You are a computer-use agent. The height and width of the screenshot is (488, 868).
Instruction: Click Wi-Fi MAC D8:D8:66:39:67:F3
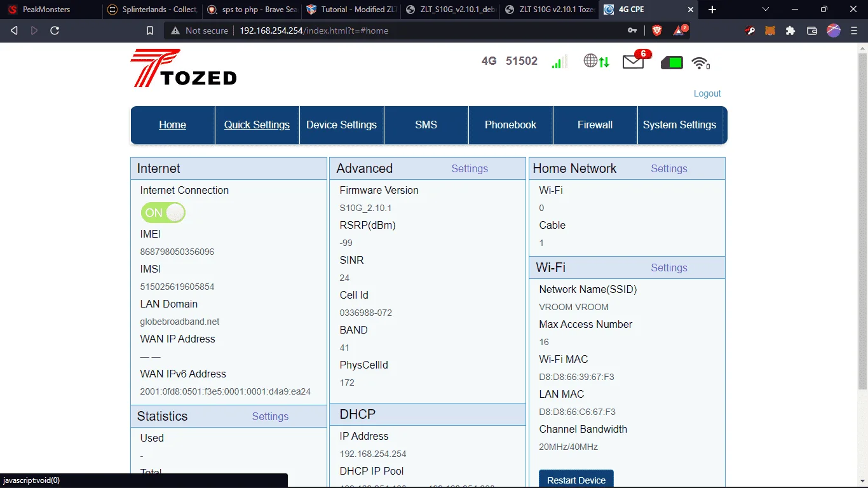point(576,377)
